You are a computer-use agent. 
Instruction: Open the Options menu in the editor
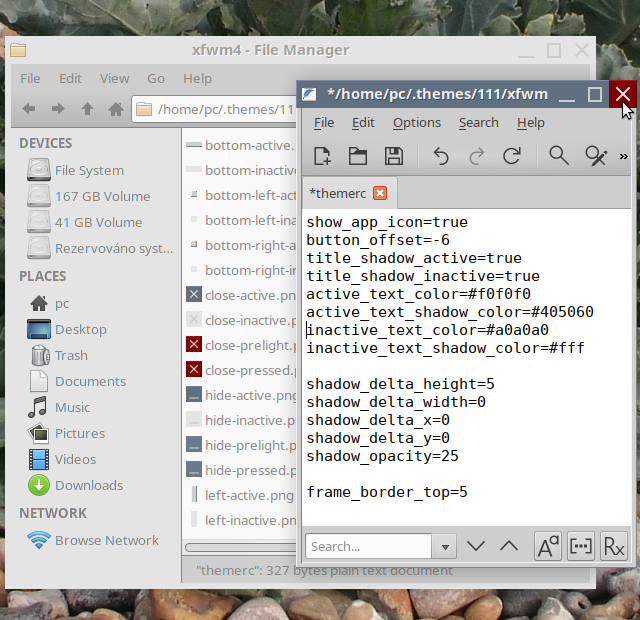tap(416, 122)
